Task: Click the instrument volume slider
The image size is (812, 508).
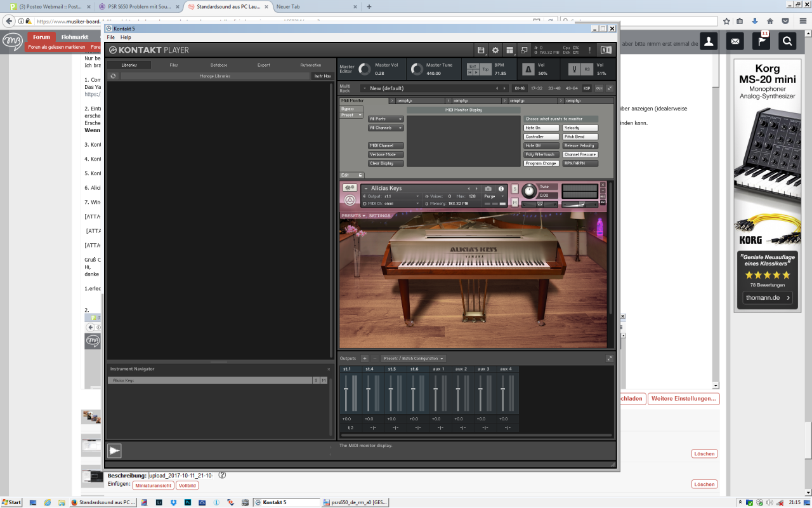Action: (580, 204)
